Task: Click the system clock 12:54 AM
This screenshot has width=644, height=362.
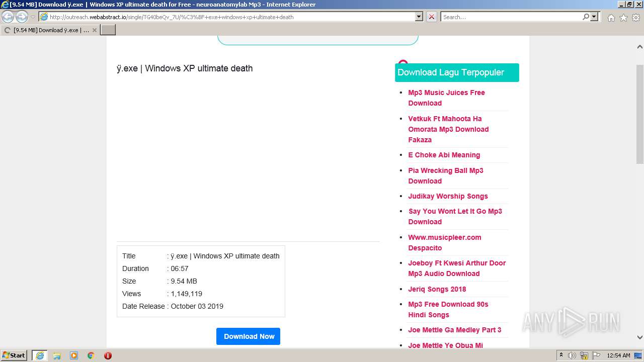Action: pos(618,355)
